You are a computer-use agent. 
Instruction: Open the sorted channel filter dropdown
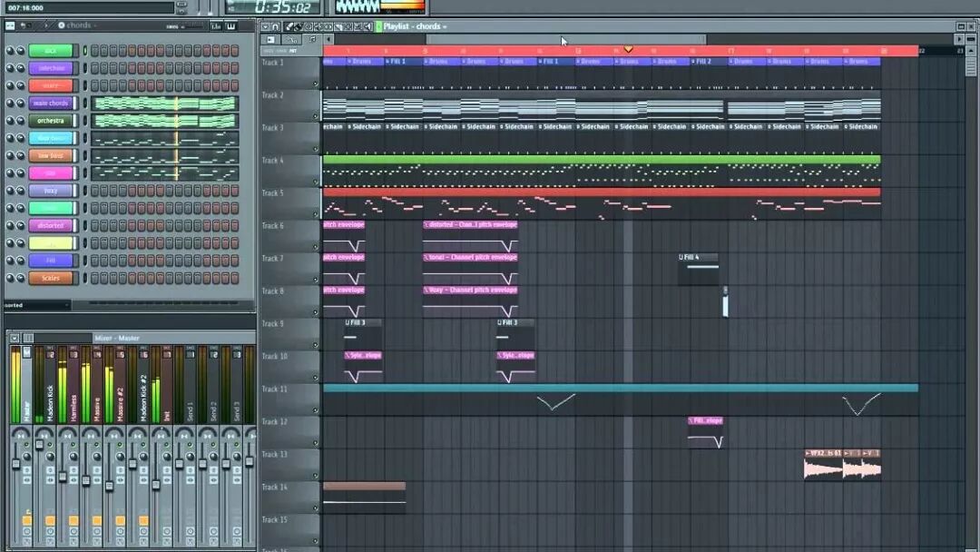point(36,305)
